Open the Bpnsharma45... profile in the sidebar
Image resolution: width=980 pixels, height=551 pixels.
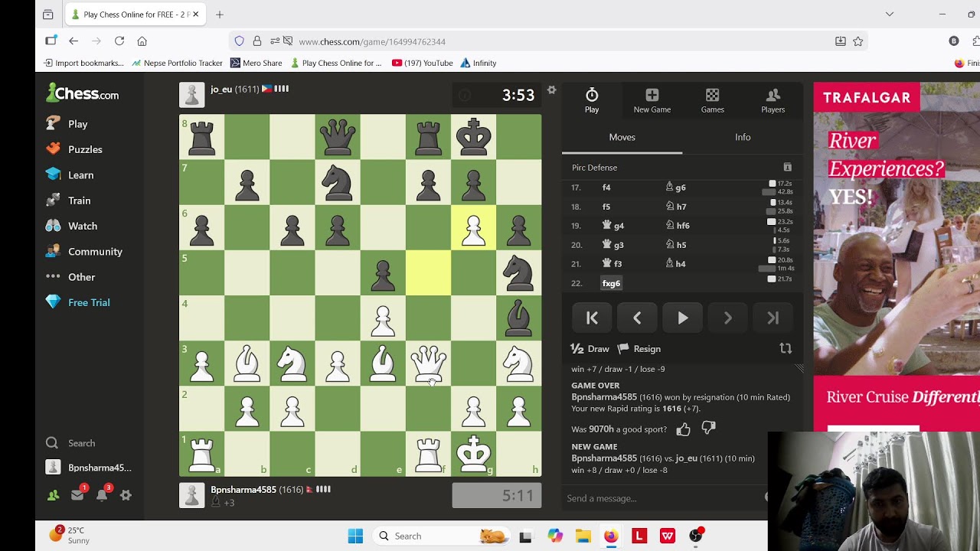(x=90, y=468)
